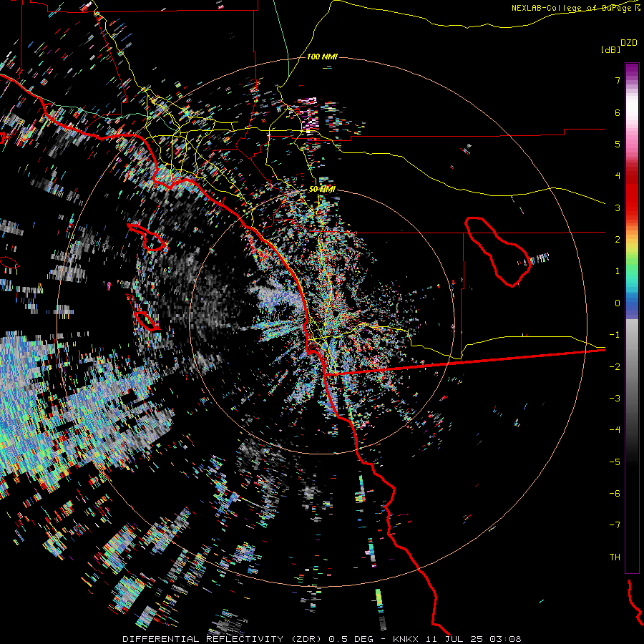Click scale value -6 on legend

pyautogui.click(x=615, y=494)
